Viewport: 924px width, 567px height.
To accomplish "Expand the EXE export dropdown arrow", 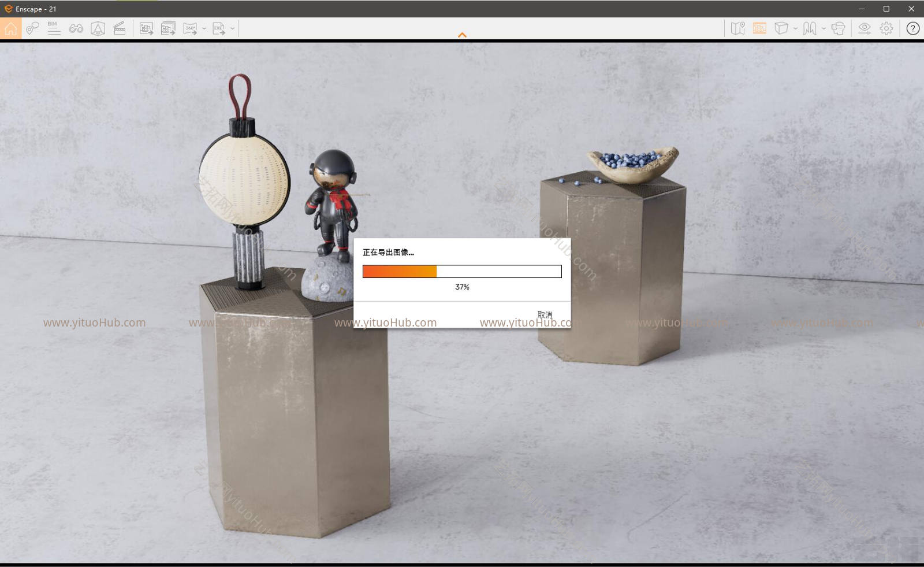I will (x=233, y=28).
